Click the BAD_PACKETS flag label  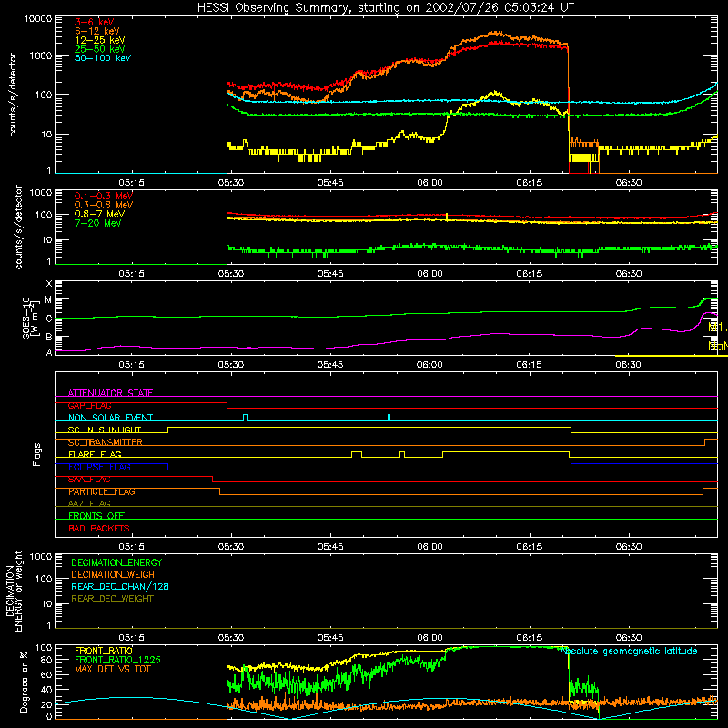[99, 528]
